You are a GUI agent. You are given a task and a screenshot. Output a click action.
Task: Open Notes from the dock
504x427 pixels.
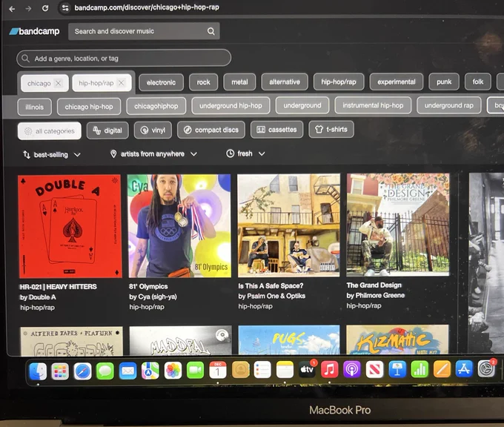(285, 370)
